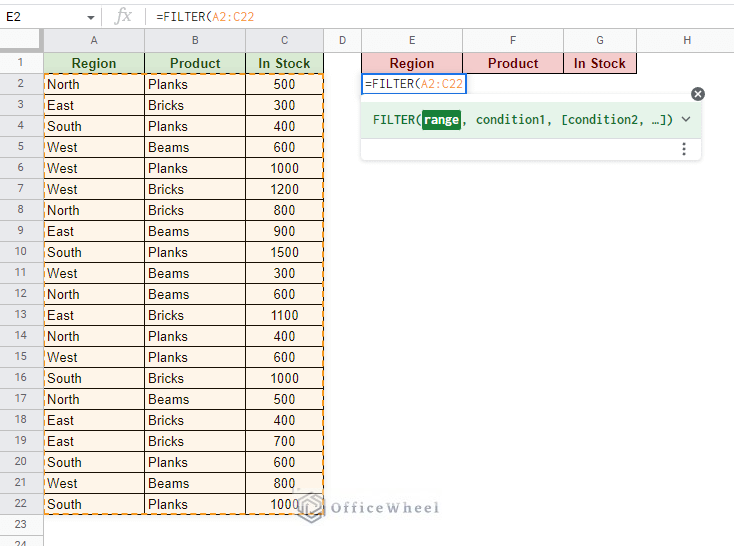Screen dimensions: 734x546
Task: Click cell C21 with value 800
Action: pyautogui.click(x=284, y=484)
